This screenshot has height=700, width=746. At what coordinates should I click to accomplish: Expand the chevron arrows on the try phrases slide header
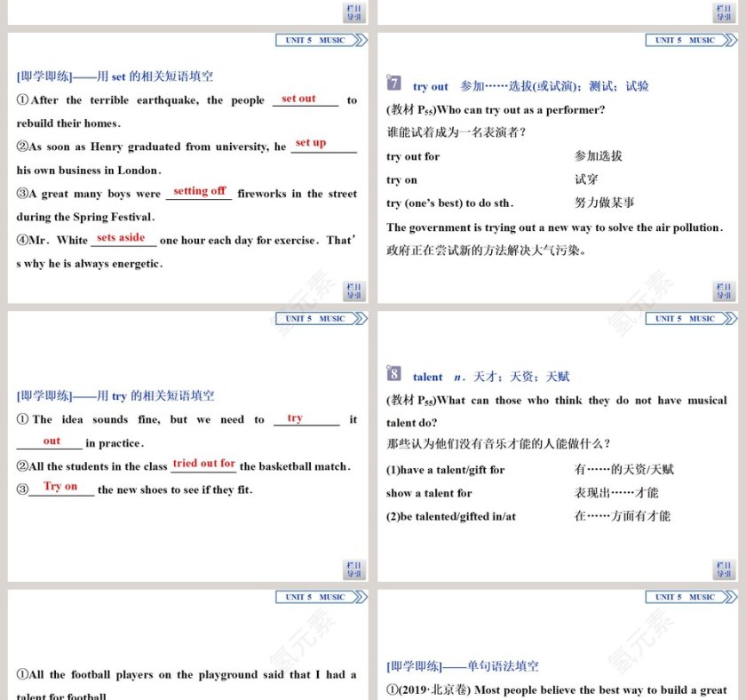359,318
